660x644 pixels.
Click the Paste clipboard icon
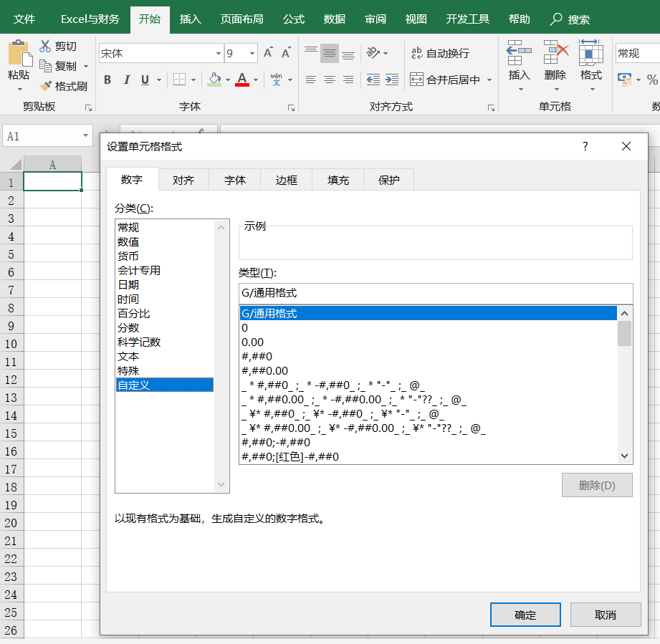coord(19,54)
